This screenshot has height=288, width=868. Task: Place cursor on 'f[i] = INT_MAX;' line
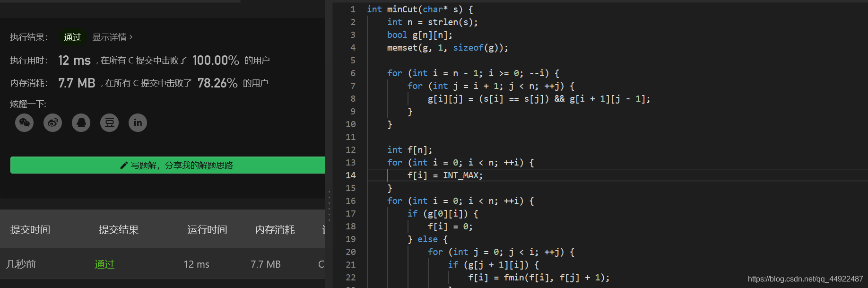click(445, 175)
